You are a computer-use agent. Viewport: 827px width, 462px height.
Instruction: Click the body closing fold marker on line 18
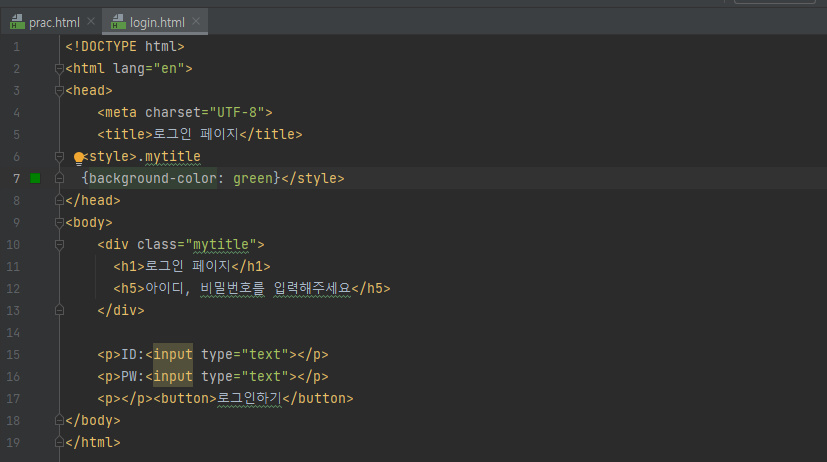pos(59,420)
